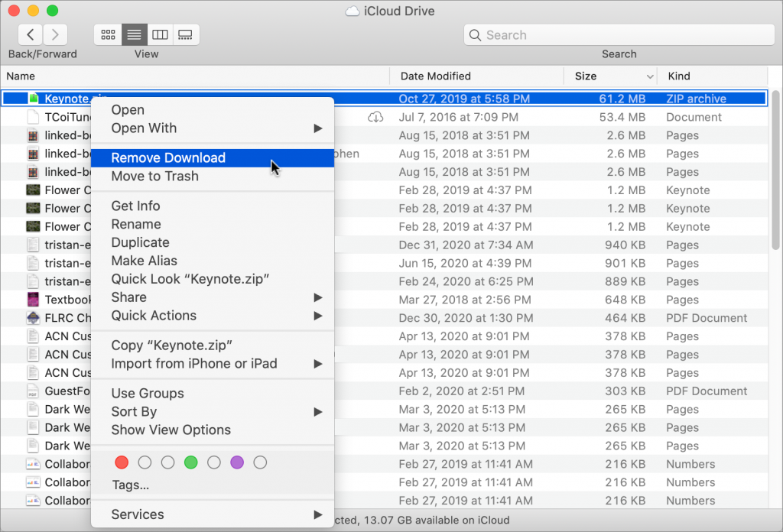The width and height of the screenshot is (783, 532).
Task: Select the empty tag circle before green
Action: click(167, 462)
